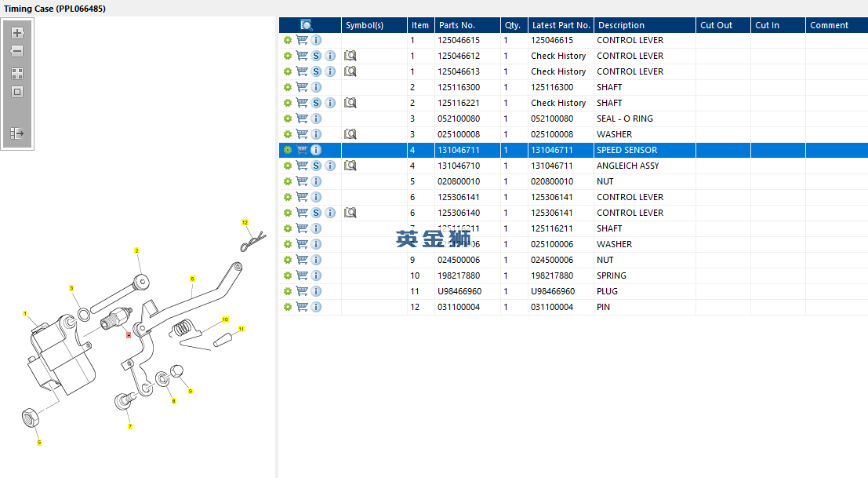Click green gear icon for 125306141
868x478 pixels.
pyautogui.click(x=287, y=197)
